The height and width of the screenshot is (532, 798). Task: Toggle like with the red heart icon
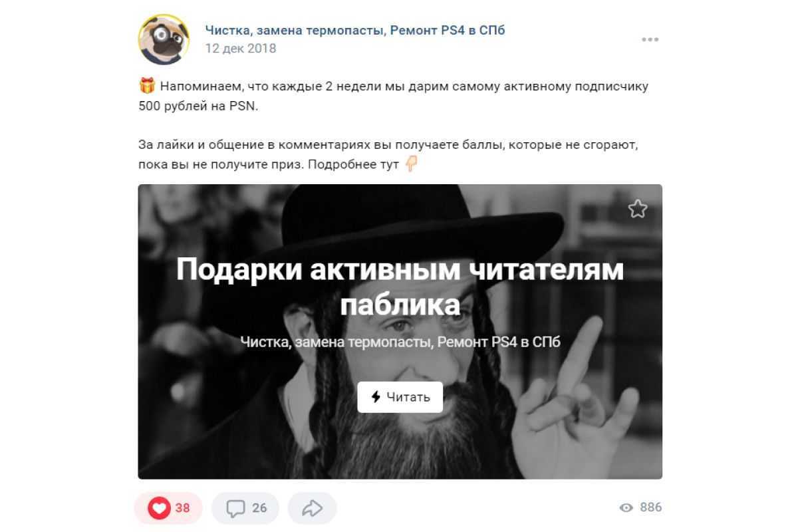160,509
